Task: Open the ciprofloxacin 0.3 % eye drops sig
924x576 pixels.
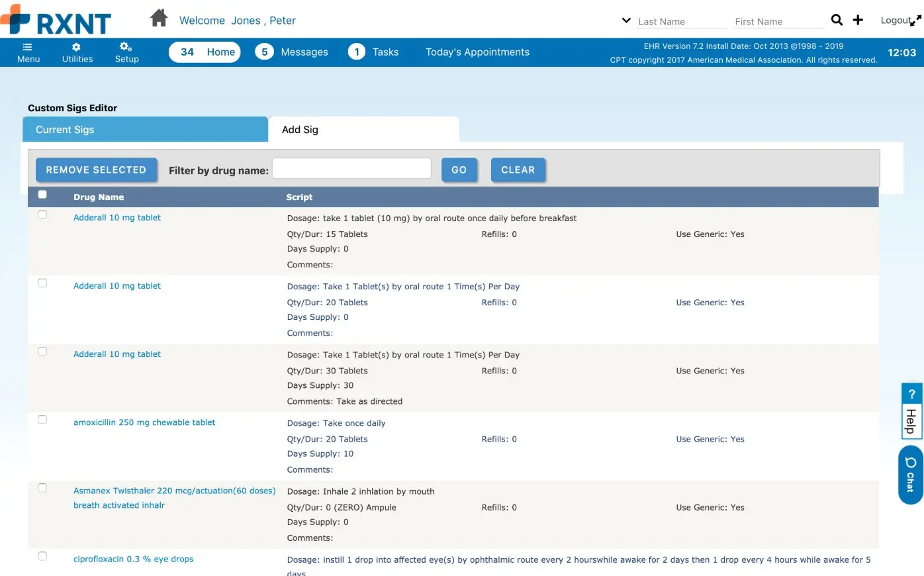Action: pyautogui.click(x=133, y=559)
